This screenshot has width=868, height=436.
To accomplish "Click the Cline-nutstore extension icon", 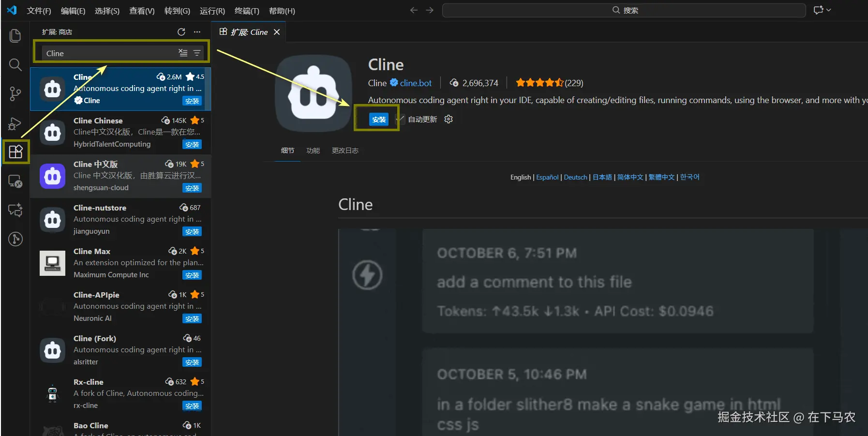I will 52,220.
